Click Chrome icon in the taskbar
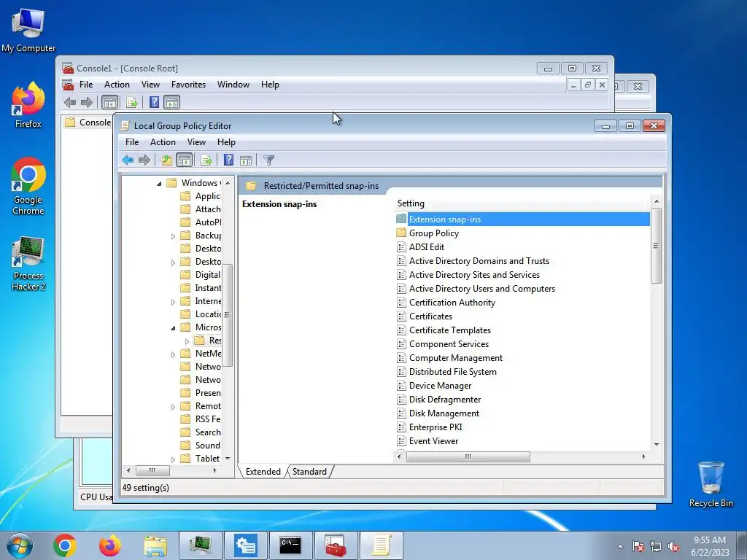The image size is (747, 560). [65, 545]
